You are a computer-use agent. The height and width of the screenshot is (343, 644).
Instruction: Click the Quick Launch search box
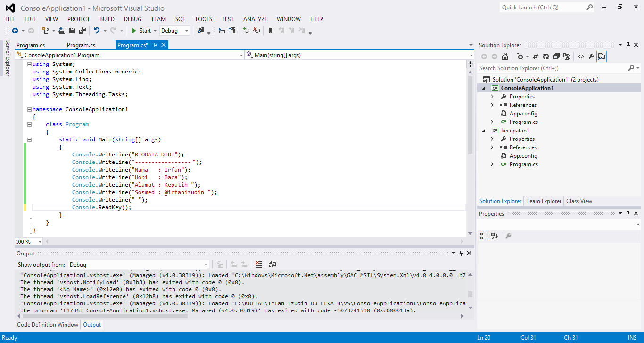click(x=543, y=8)
